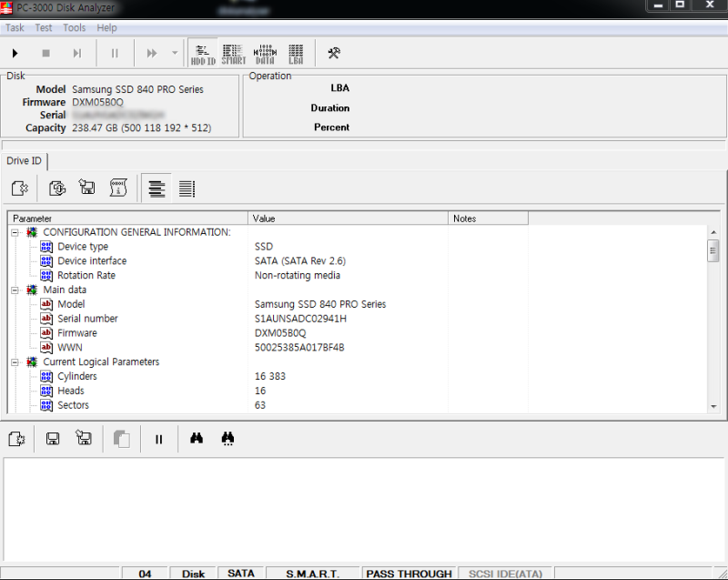The height and width of the screenshot is (580, 728).
Task: Open the Help menu
Action: 106,28
